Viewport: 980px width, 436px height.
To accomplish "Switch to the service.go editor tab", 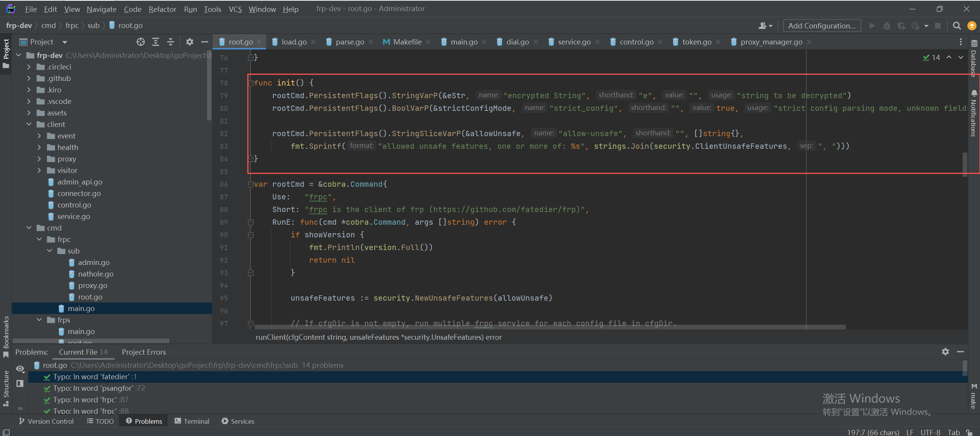I will click(x=574, y=42).
